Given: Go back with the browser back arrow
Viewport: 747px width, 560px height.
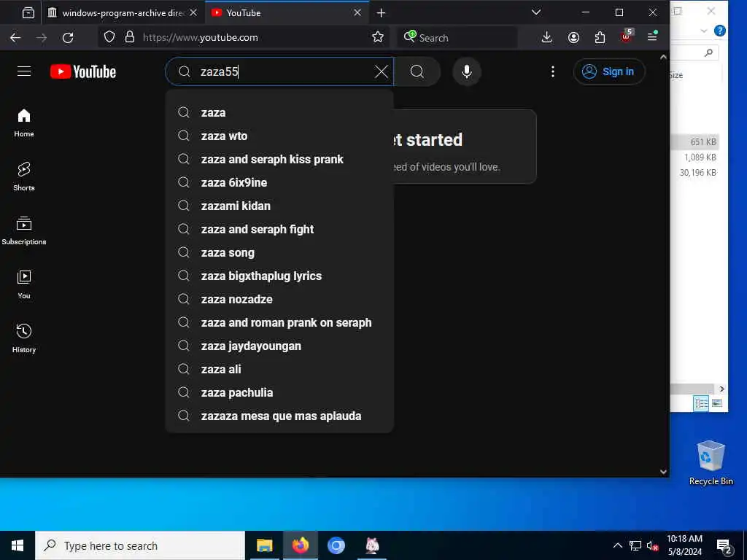Looking at the screenshot, I should (15, 37).
